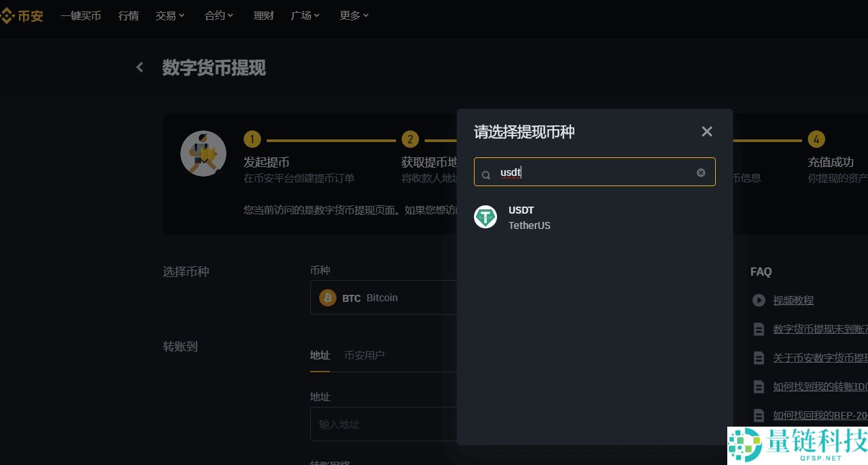Open the BTC Bitcoin currency selector
Image resolution: width=868 pixels, height=465 pixels.
tap(384, 297)
